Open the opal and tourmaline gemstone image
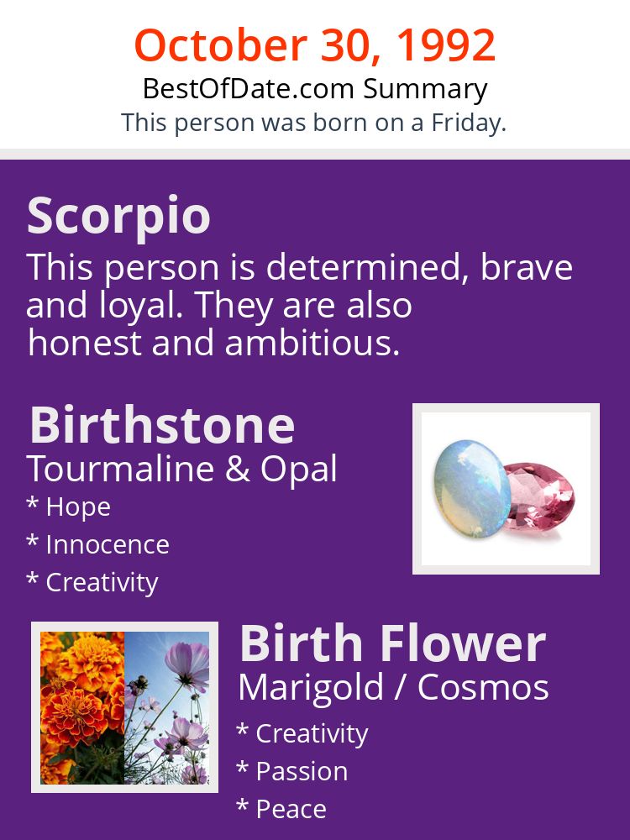630x840 pixels. (x=506, y=489)
